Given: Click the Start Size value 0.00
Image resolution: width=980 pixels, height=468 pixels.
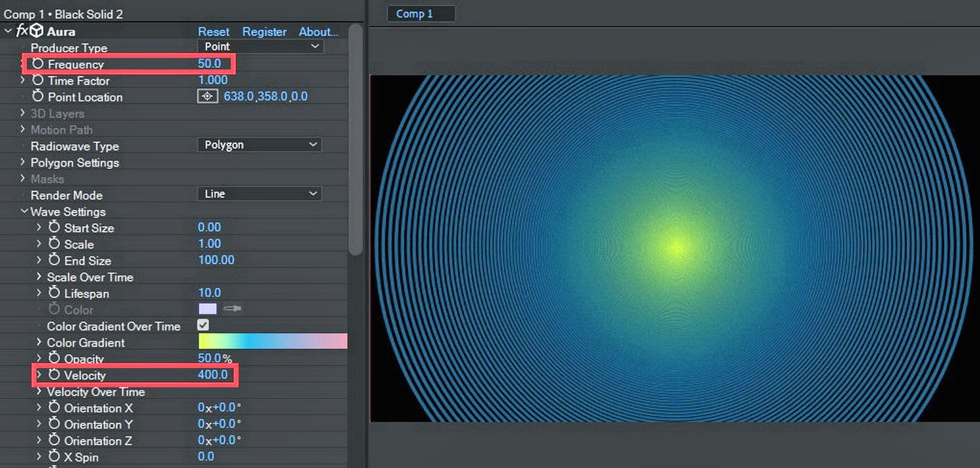Looking at the screenshot, I should tap(210, 227).
